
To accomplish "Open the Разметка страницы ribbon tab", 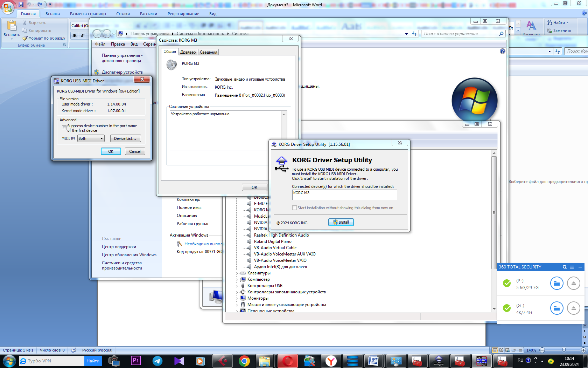I will pyautogui.click(x=88, y=14).
